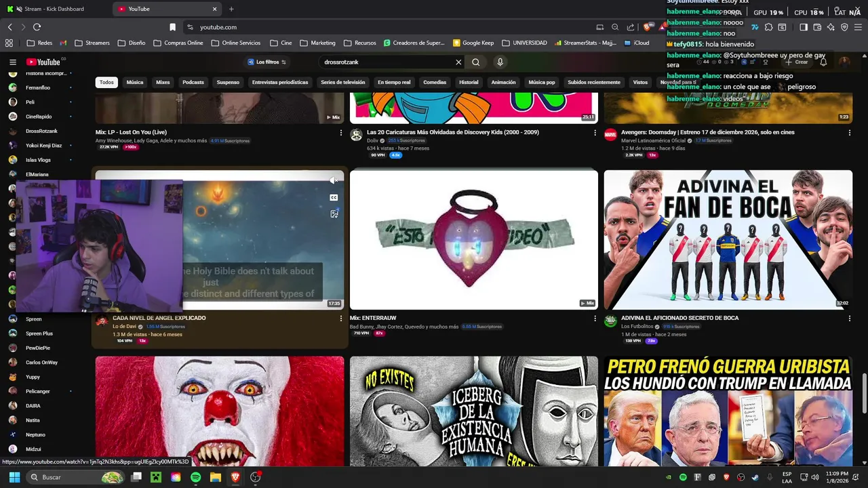Open more options for Caricaturas Más Olvidadas video
Screen dimensions: 868x488
coord(595,133)
